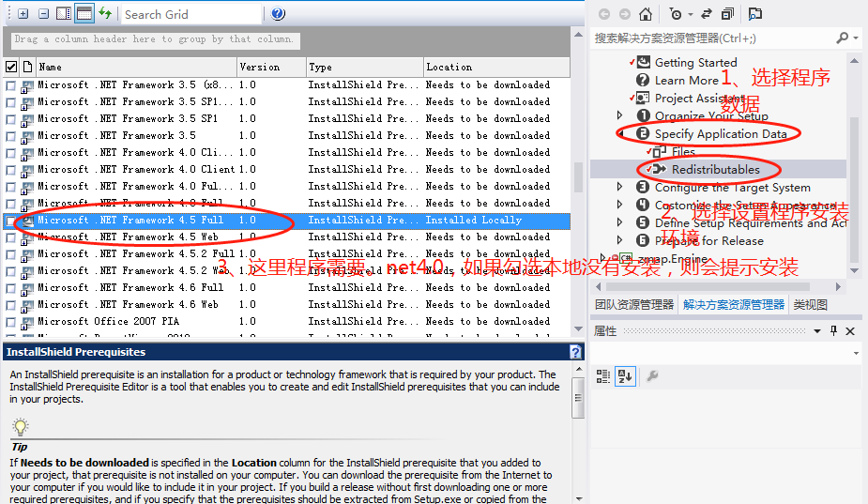Click the help pane vertical scrollbar thumb

coord(578,398)
